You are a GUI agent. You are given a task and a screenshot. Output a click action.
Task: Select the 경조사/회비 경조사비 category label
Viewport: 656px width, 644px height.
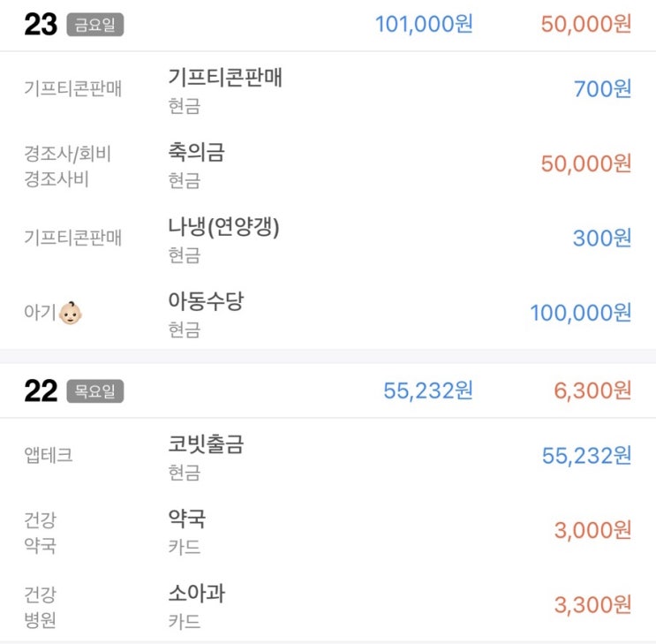pyautogui.click(x=68, y=166)
